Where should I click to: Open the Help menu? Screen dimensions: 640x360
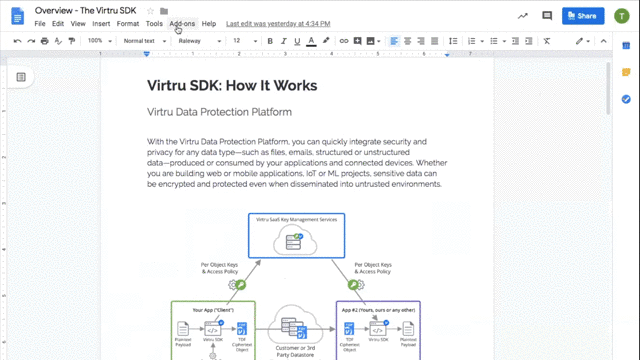(x=209, y=24)
